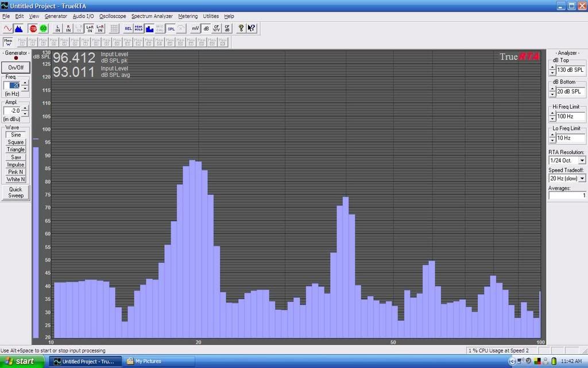Click the green GO icon
588x368 pixels.
[x=44, y=29]
